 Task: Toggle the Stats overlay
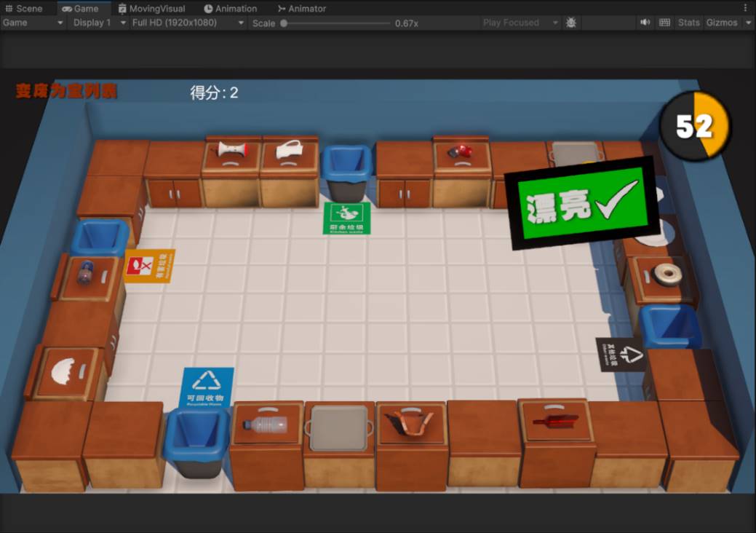[688, 23]
